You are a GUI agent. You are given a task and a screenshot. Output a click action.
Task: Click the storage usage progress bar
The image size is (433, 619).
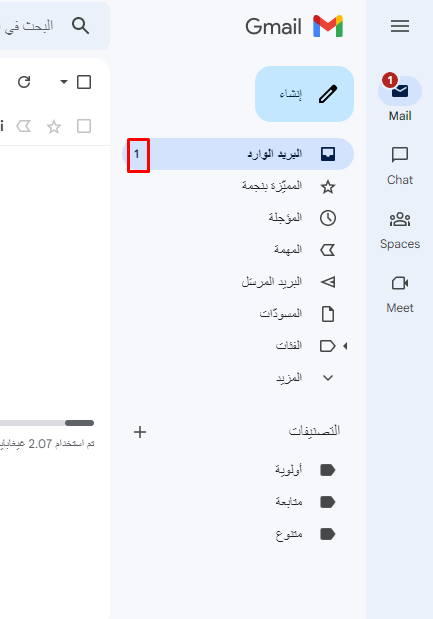[x=47, y=423]
